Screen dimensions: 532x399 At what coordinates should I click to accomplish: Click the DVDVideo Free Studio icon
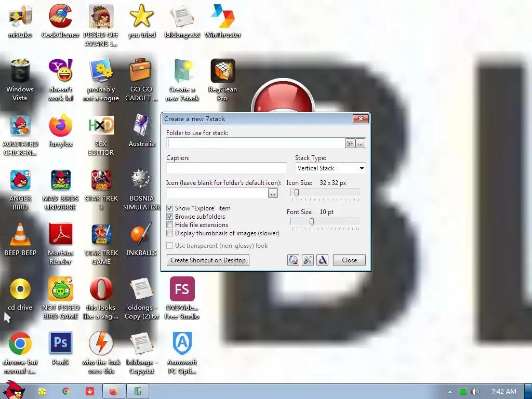[x=182, y=298]
